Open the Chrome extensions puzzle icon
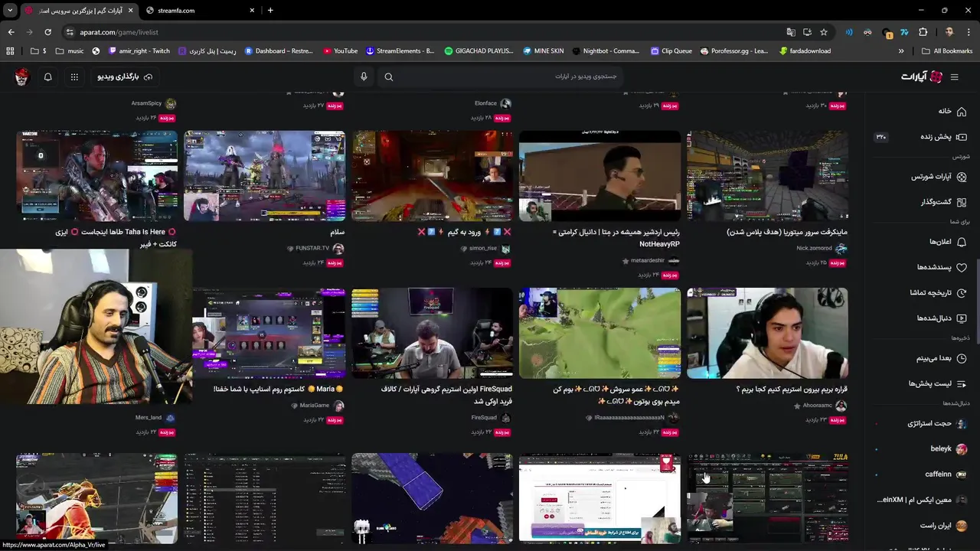Screen dimensions: 980x551 pos(923,32)
